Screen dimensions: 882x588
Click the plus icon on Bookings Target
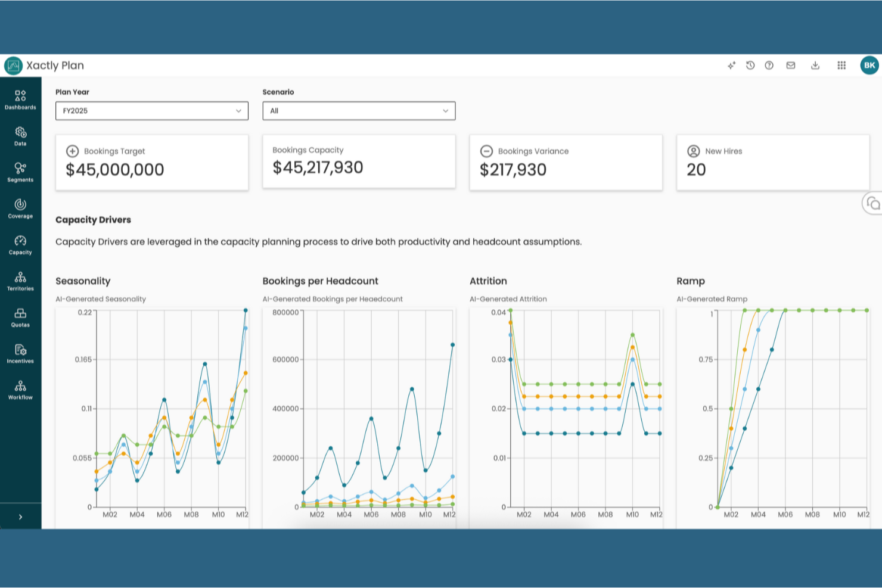pos(73,151)
